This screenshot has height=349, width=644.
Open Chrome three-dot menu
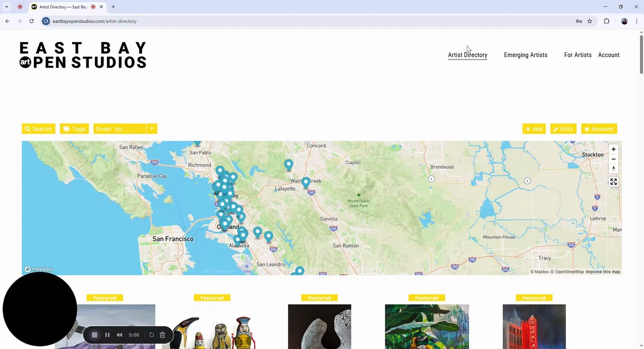636,21
